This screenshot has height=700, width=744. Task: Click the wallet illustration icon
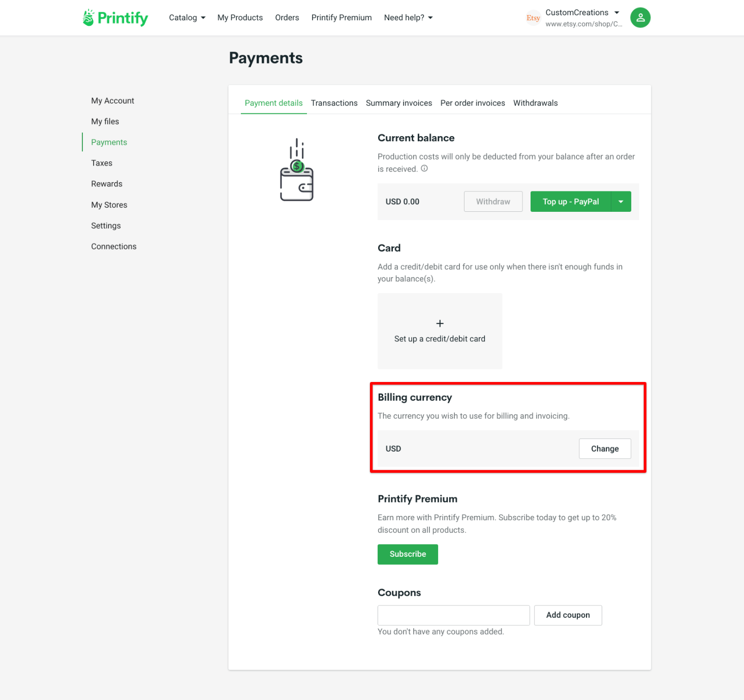click(297, 170)
